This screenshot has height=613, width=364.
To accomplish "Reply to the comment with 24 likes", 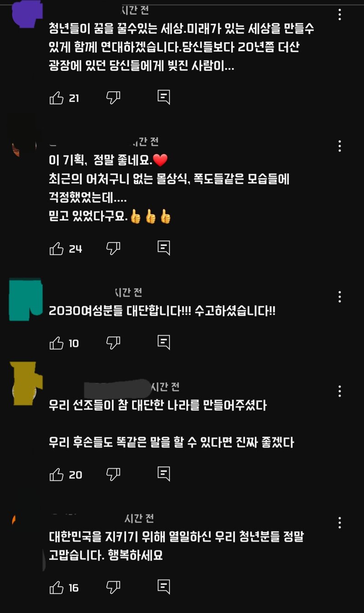I will [x=164, y=248].
